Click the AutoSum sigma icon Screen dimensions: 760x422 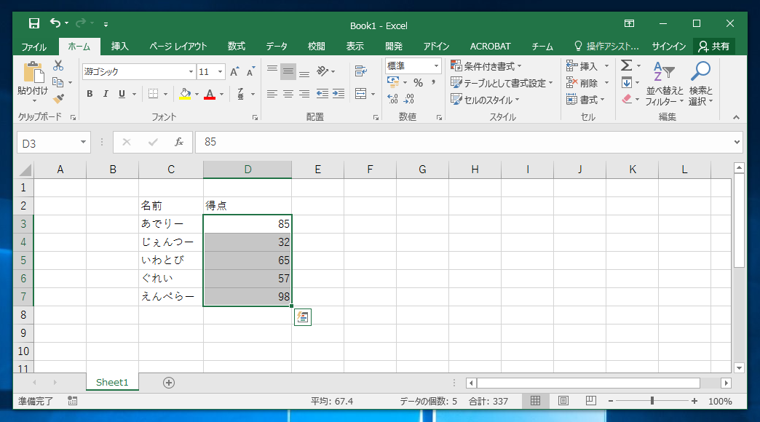(626, 66)
